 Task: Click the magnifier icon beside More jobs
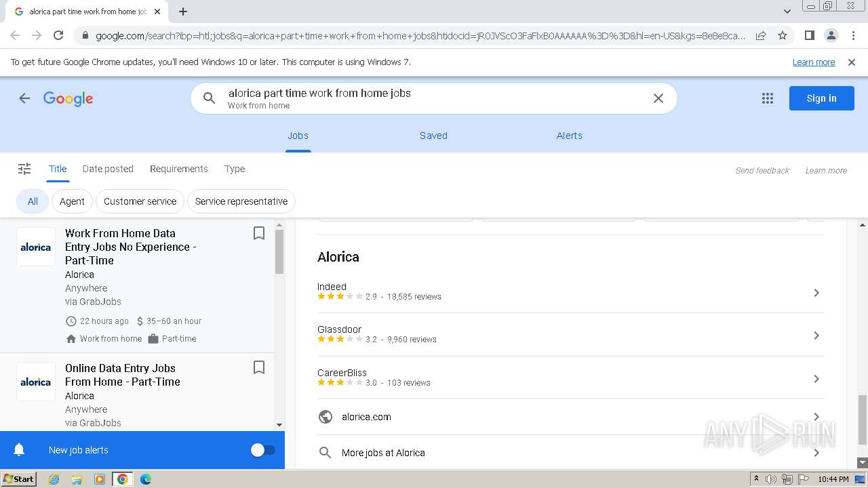pos(325,453)
